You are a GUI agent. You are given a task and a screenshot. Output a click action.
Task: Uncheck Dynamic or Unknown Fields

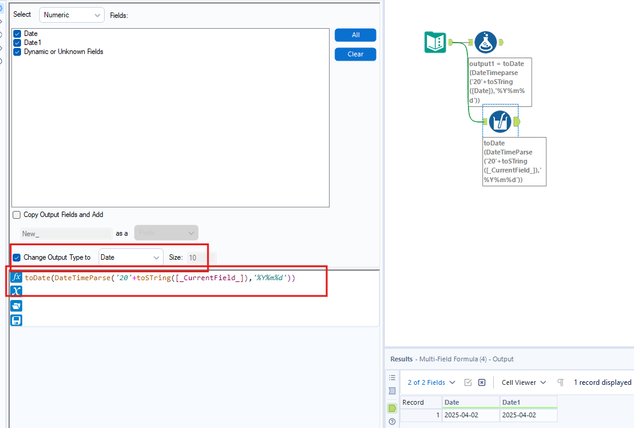tap(17, 52)
